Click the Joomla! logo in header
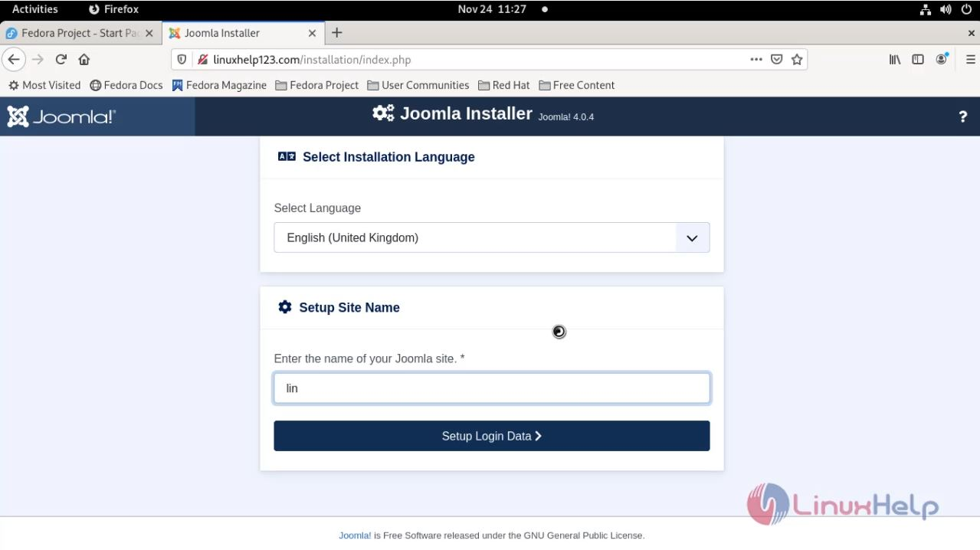 (x=61, y=116)
